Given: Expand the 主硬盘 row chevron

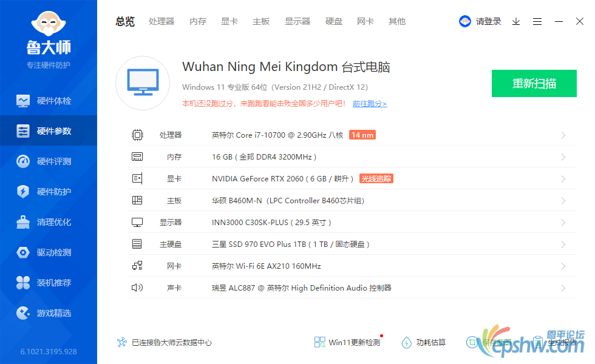Looking at the screenshot, I should 563,244.
